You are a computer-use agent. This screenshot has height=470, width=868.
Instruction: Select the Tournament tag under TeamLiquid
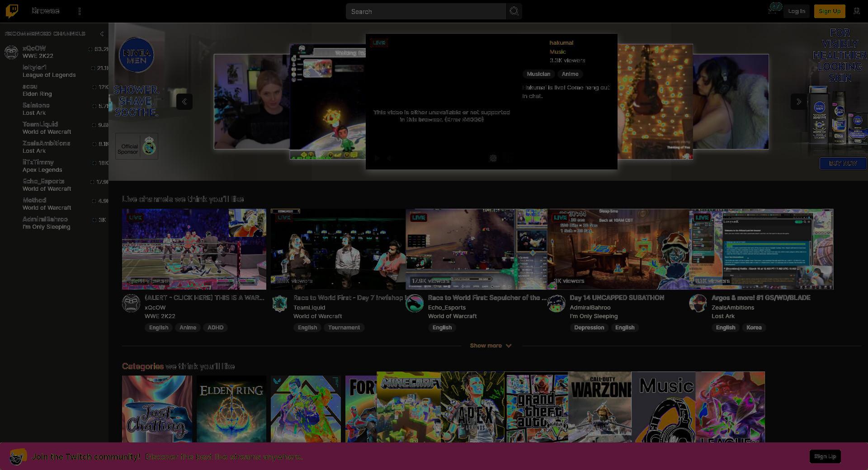pyautogui.click(x=344, y=328)
